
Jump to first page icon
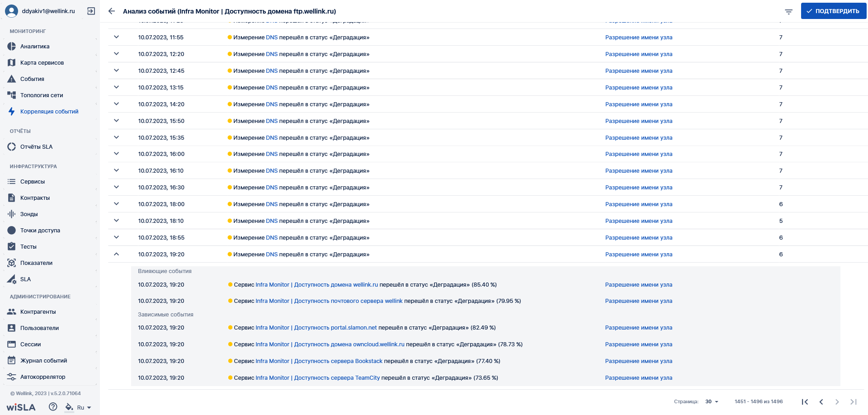[805, 402]
